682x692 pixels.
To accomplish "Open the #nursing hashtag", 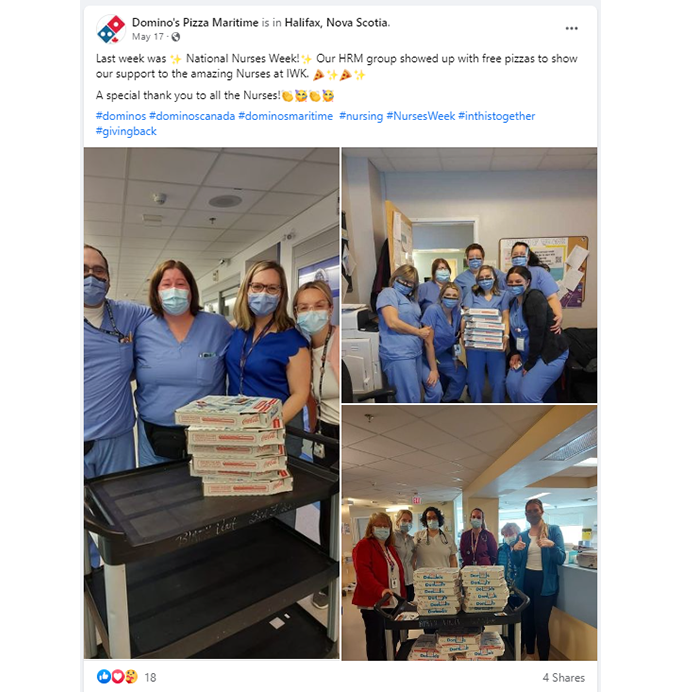I will (361, 116).
